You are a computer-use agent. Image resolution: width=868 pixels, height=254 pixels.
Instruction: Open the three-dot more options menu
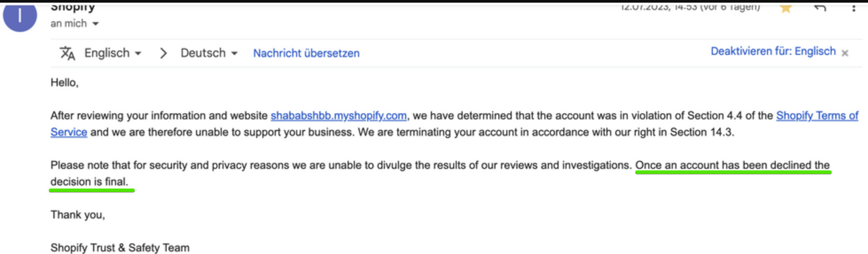tap(853, 8)
